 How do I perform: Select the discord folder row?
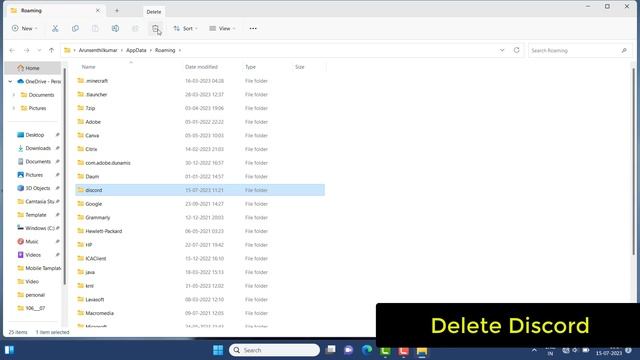[200, 190]
